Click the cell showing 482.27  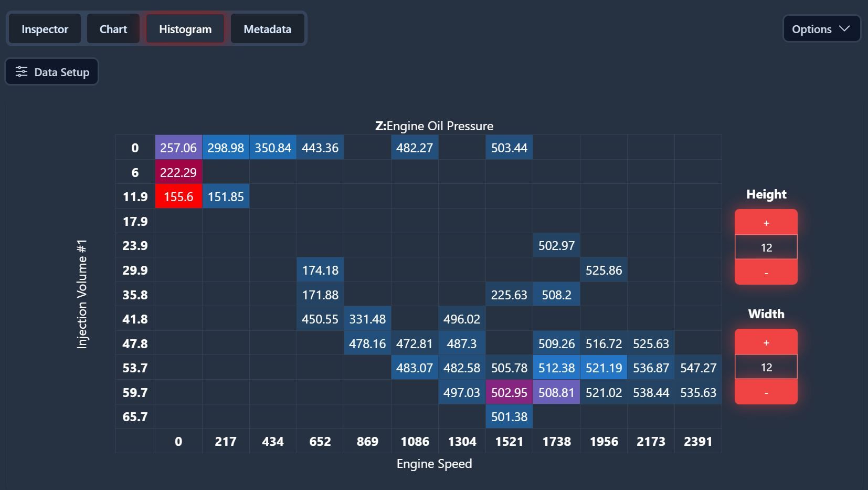coord(415,148)
